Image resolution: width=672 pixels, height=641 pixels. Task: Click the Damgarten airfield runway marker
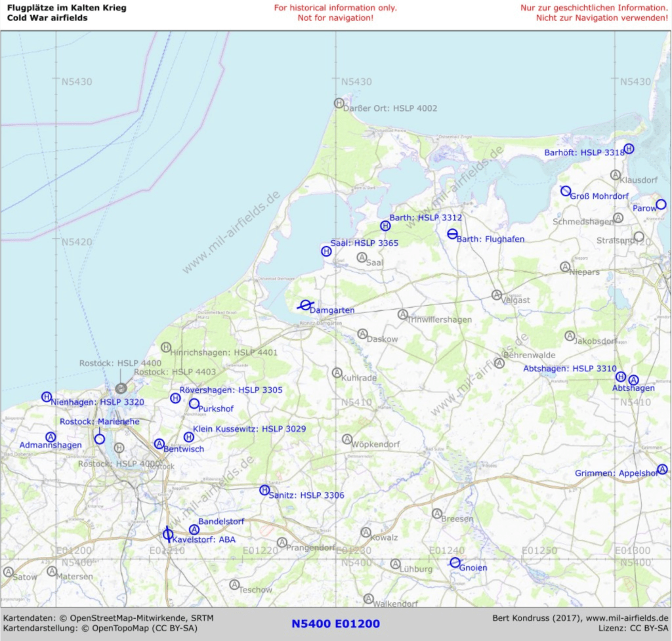305,305
